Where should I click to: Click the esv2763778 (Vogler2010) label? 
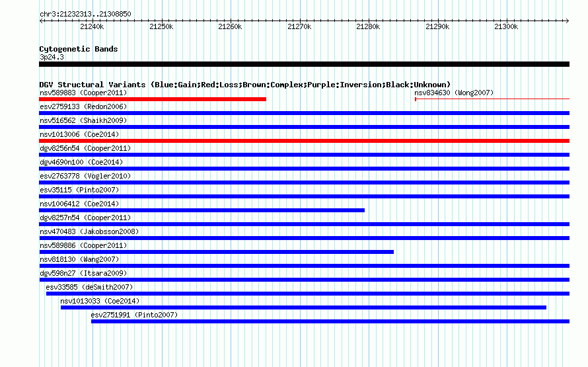coord(85,176)
